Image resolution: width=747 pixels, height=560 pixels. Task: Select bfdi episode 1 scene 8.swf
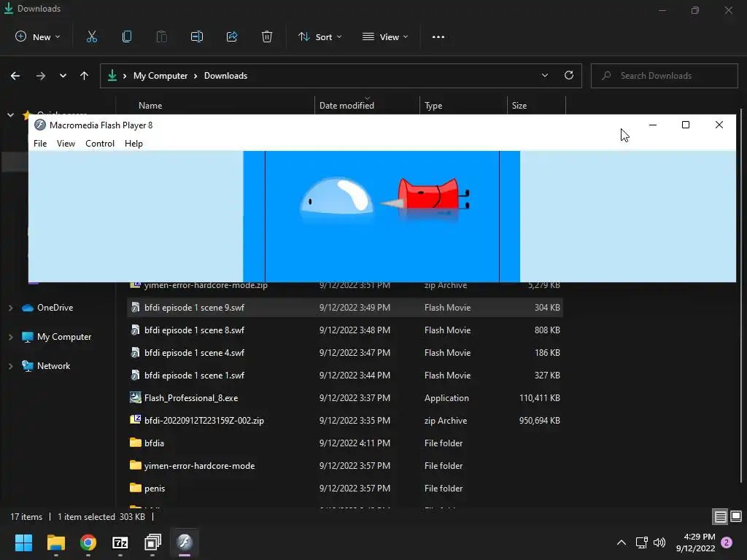coord(345,330)
